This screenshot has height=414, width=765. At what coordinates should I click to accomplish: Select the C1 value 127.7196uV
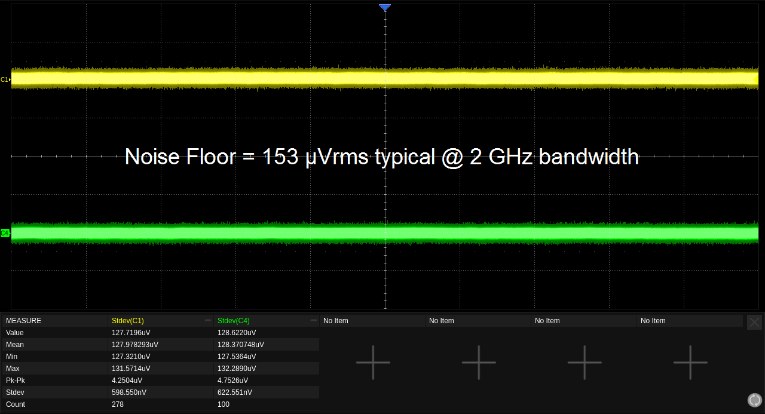pyautogui.click(x=131, y=333)
